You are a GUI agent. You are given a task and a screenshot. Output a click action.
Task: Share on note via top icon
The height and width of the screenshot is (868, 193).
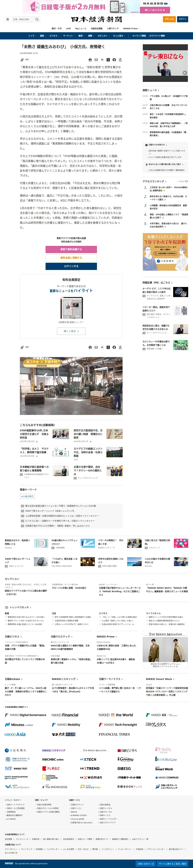pos(102,60)
